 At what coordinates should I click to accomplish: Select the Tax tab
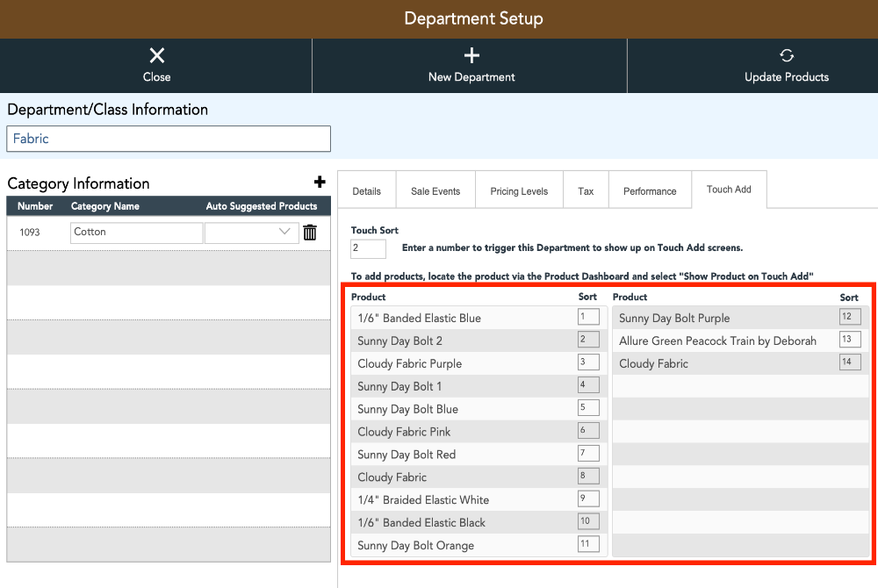[586, 190]
